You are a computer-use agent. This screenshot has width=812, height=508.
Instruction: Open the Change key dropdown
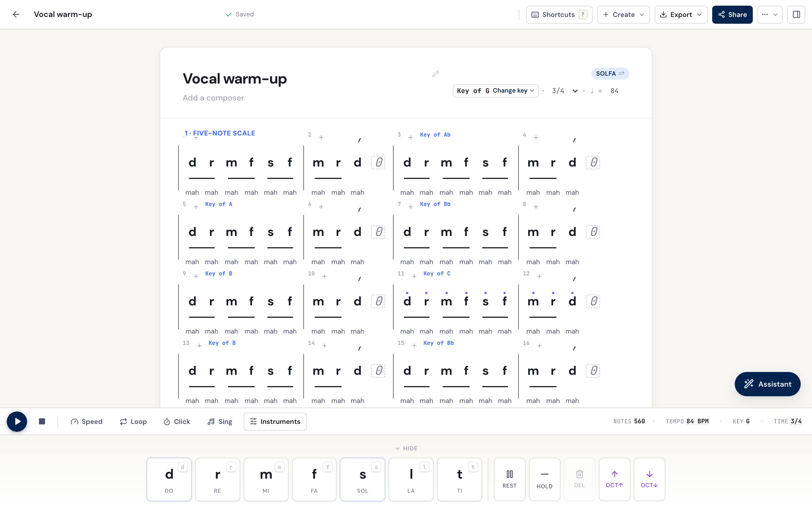(496, 91)
